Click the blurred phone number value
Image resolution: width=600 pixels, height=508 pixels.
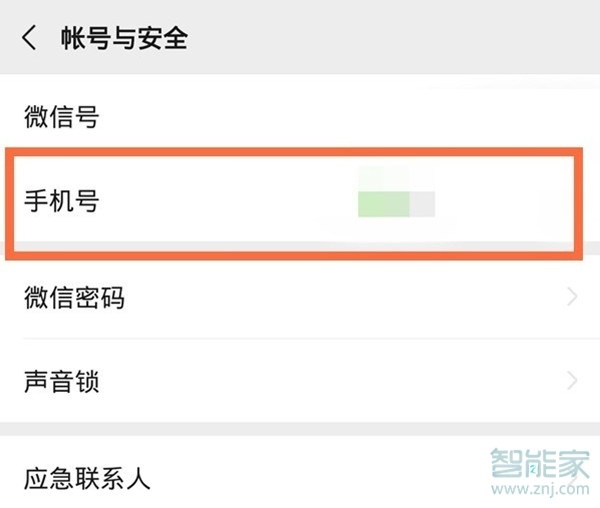point(396,201)
